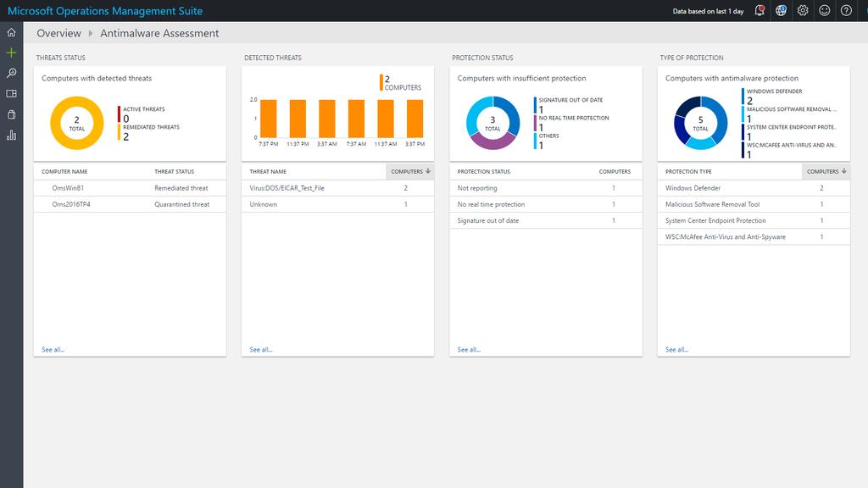Click Microsoft Operations Management Suite title

(105, 10)
